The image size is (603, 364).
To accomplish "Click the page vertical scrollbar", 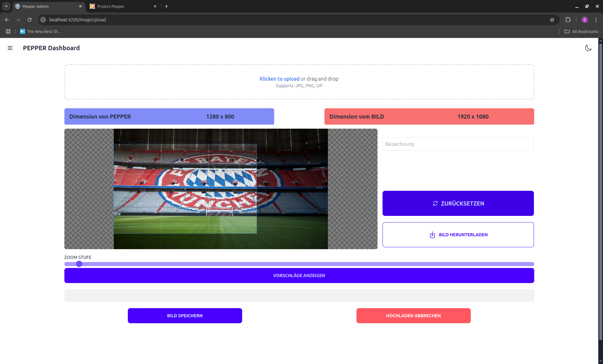I will (600, 191).
